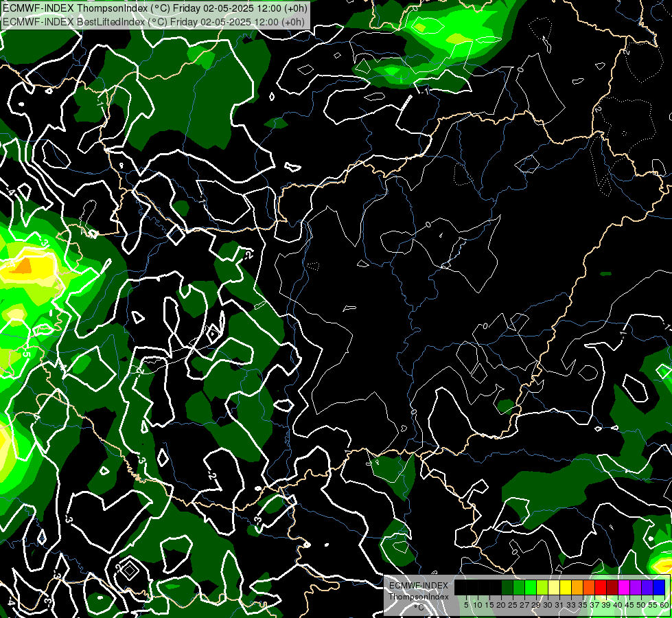Select the medium green legend swatch for 25–27
Viewport: 672px width, 618px height.
click(518, 587)
